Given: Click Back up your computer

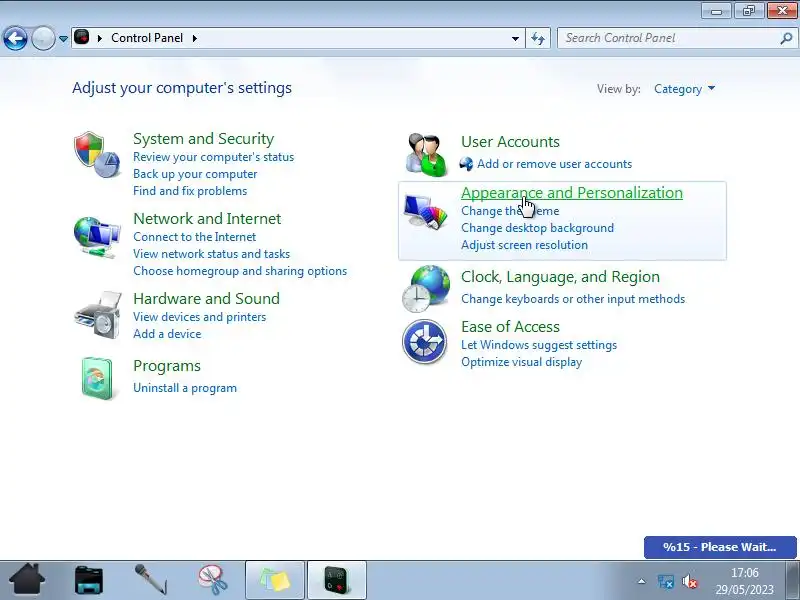Looking at the screenshot, I should point(195,174).
